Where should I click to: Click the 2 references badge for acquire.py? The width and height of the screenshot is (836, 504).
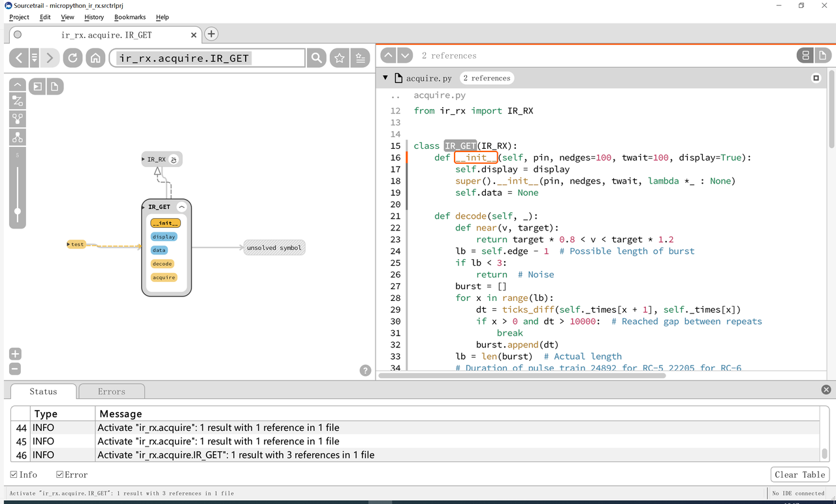487,78
